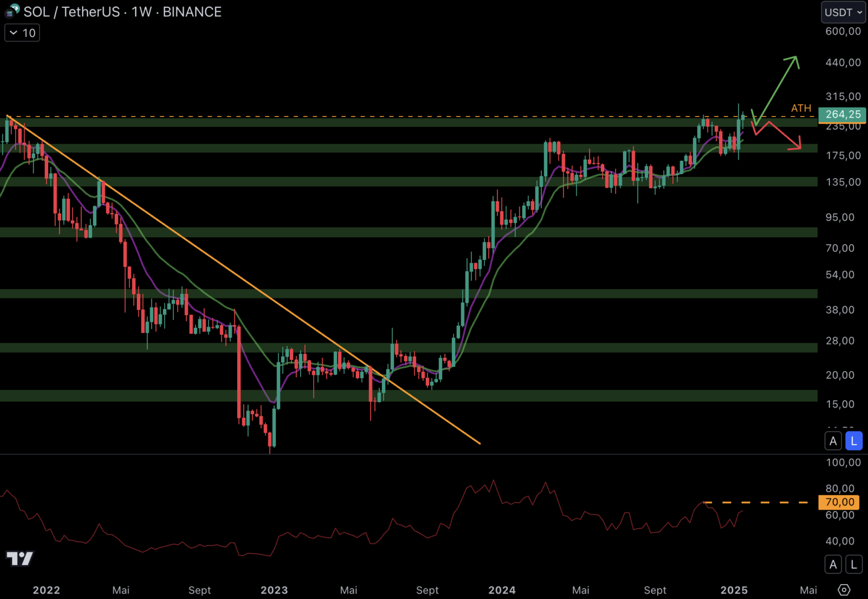Screen dimensions: 868x599
Task: Click the SOL symbol logo icon
Action: tap(12, 11)
